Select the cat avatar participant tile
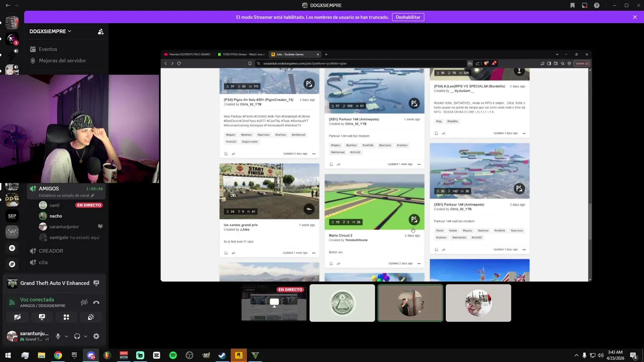This screenshot has width=644, height=362. click(478, 303)
